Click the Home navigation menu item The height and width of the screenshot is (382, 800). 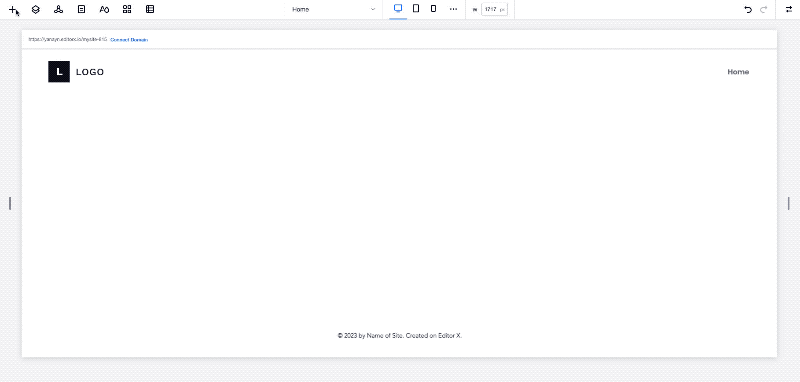(738, 72)
